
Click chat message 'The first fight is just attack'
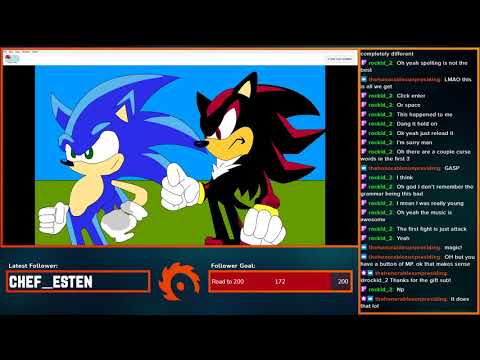pos(432,229)
